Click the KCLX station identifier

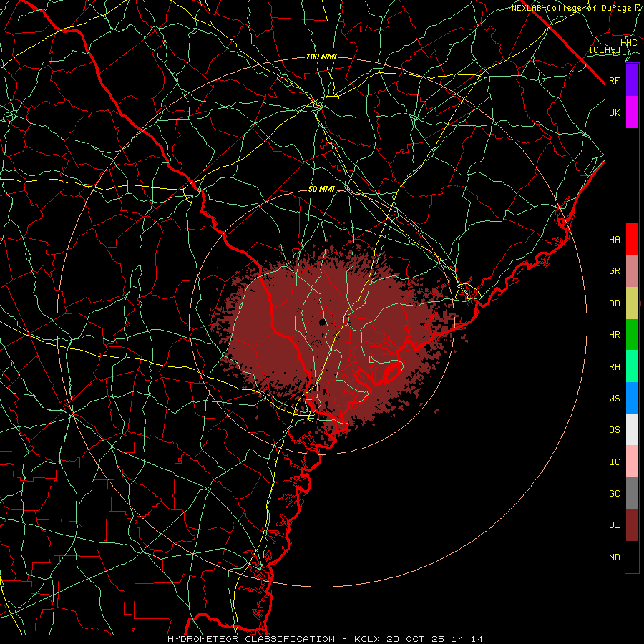tap(367, 639)
